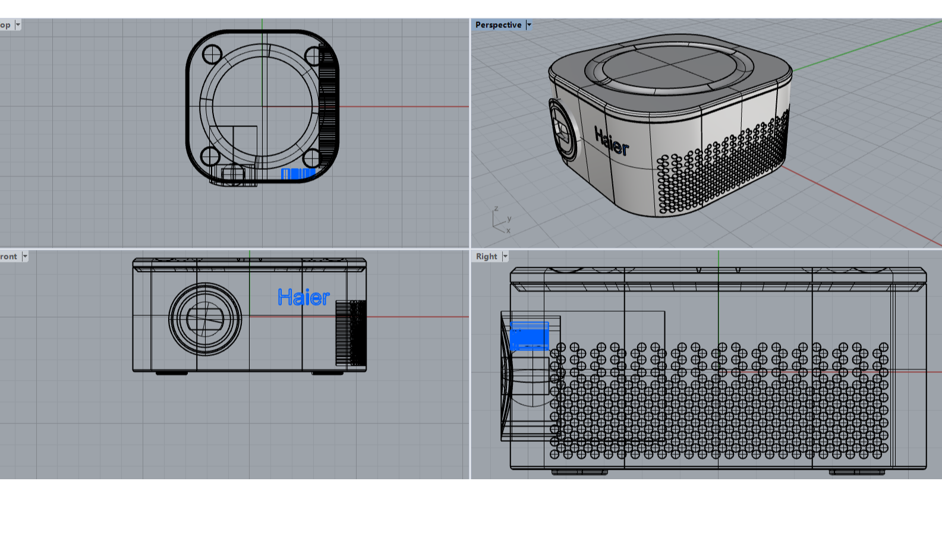The width and height of the screenshot is (942, 560).
Task: Open the Right viewport dropdown arrow
Action: [x=506, y=257]
